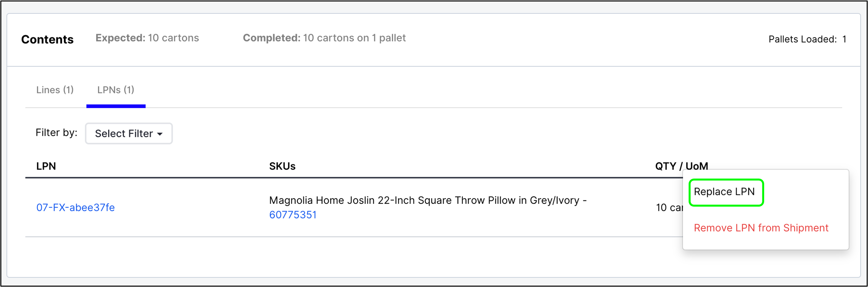Open LPN 07-FX-abee37fe details

[x=75, y=207]
